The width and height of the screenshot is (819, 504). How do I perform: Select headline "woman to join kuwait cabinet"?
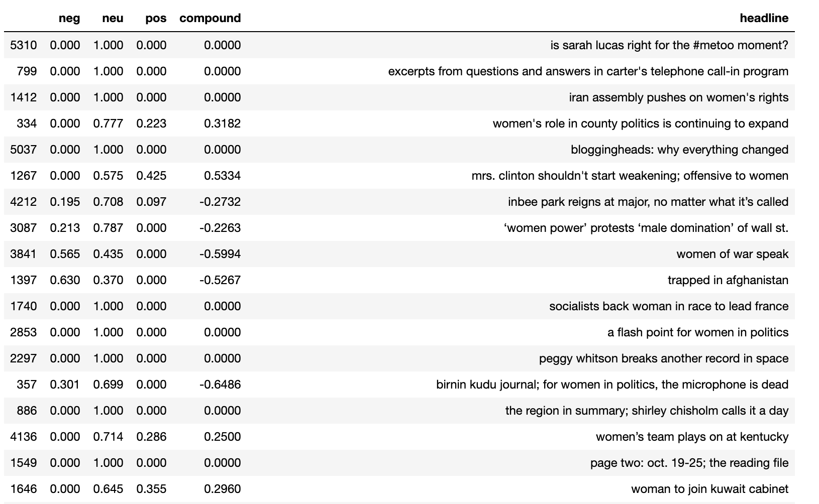pos(709,489)
